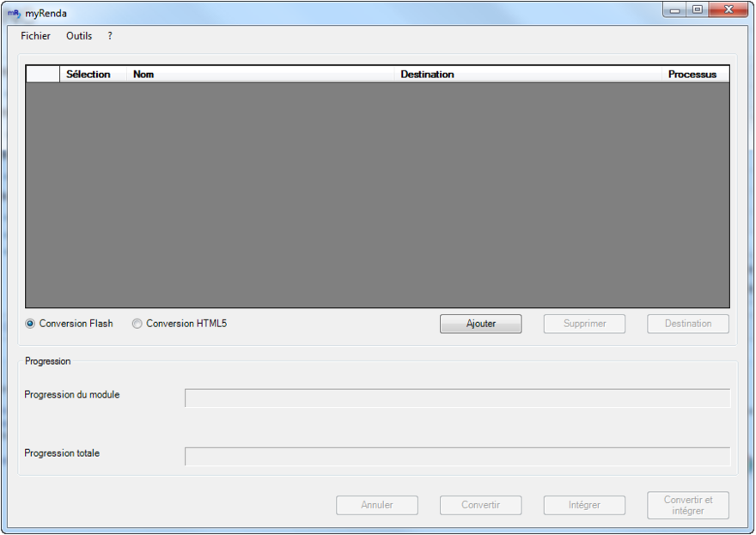The height and width of the screenshot is (535, 756).
Task: Choose the Conversion HTML5 option
Action: coord(137,324)
